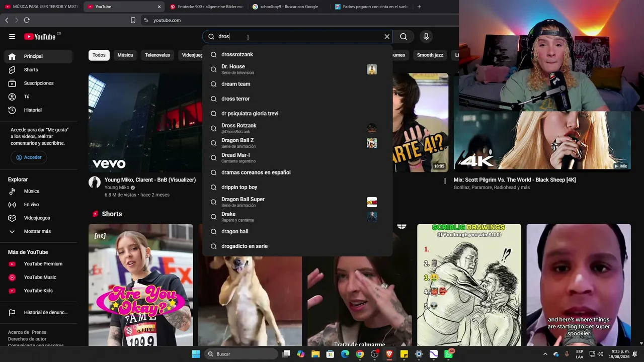Viewport: 644px width, 362px height.
Task: Open YouTube Music link
Action: click(x=39, y=277)
